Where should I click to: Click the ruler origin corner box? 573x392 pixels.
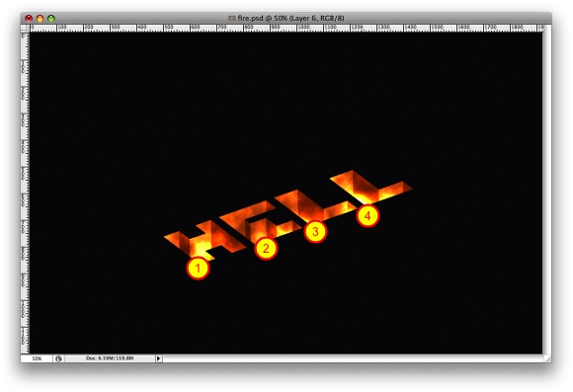(x=25, y=28)
